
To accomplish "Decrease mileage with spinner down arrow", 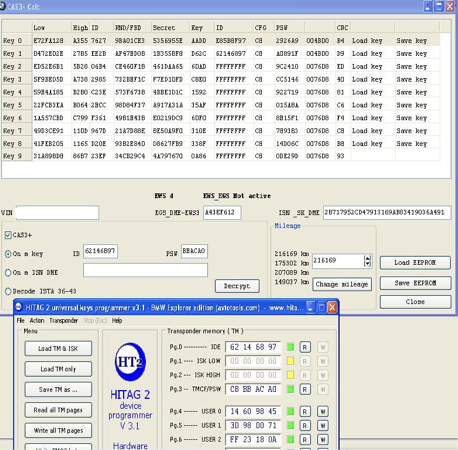I will pos(368,264).
